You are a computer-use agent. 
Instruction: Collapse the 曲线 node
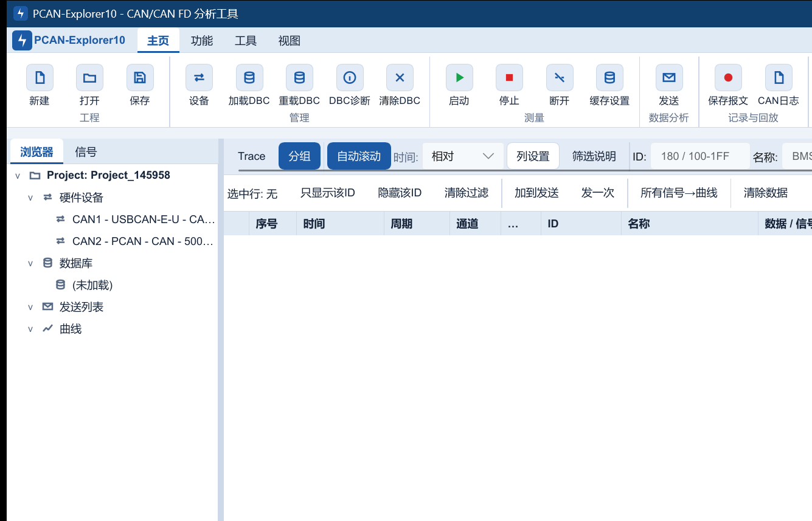pyautogui.click(x=30, y=329)
